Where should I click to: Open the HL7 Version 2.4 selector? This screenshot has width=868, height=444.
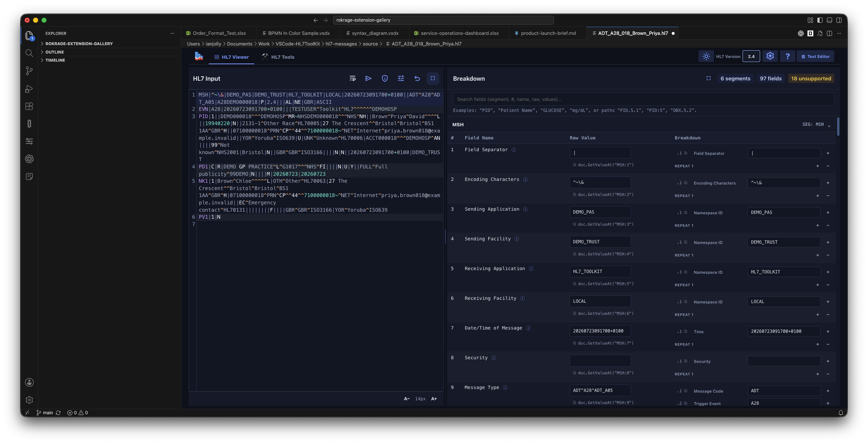(751, 57)
